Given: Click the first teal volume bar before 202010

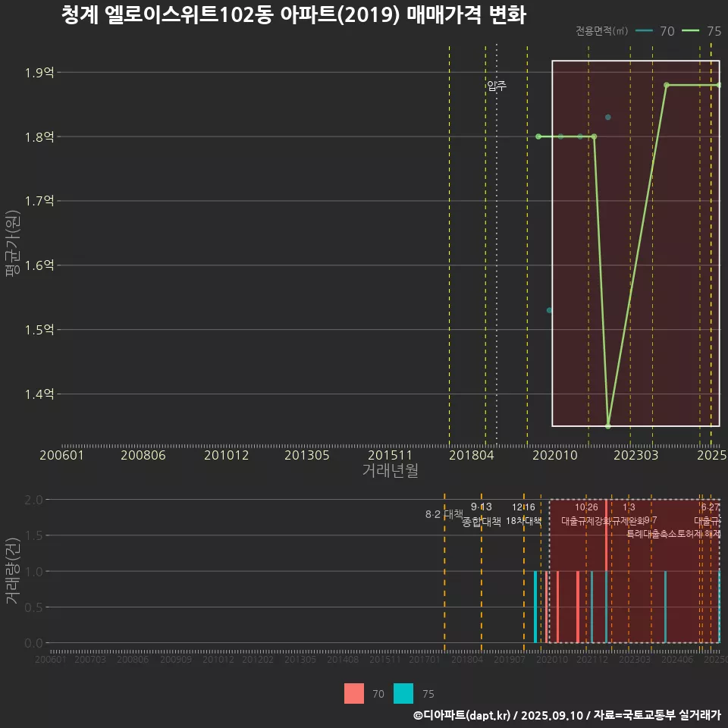Looking at the screenshot, I should coord(535,607).
